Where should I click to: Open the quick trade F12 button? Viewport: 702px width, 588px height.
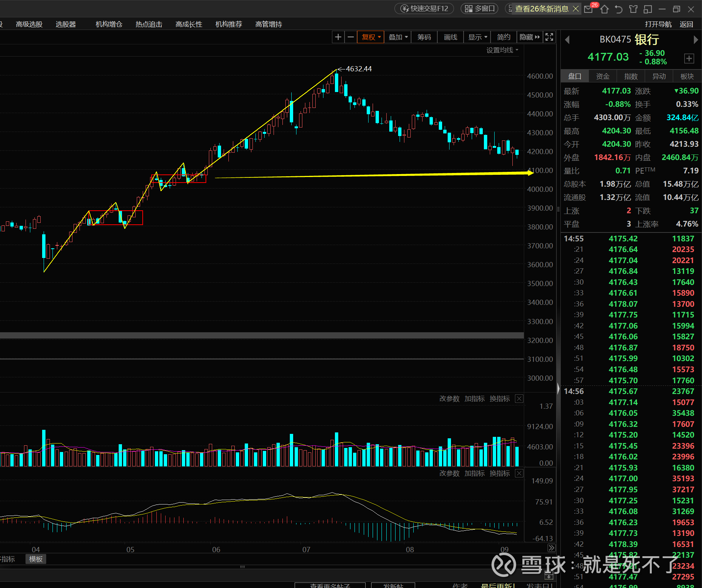pyautogui.click(x=424, y=9)
